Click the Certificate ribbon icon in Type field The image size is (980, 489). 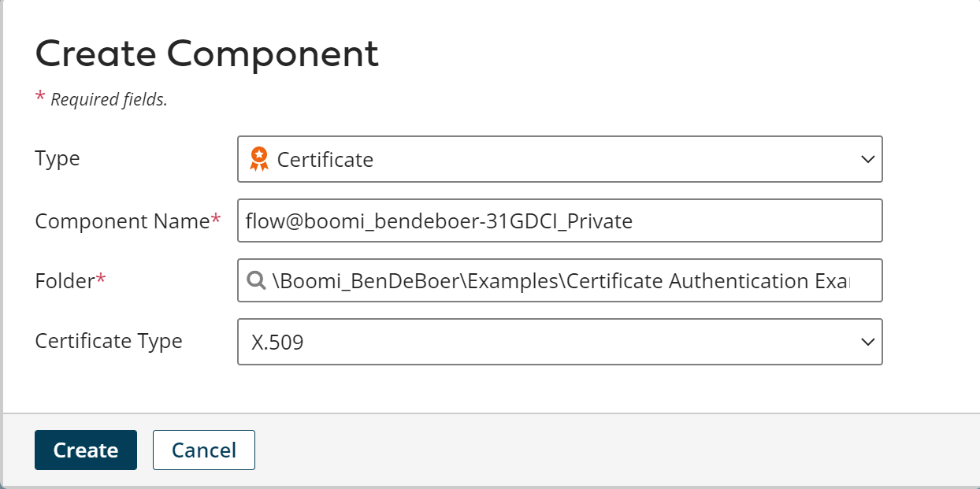pos(258,159)
